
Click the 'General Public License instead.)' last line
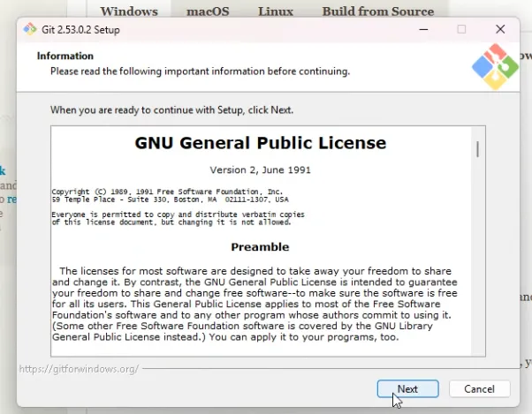[225, 337]
